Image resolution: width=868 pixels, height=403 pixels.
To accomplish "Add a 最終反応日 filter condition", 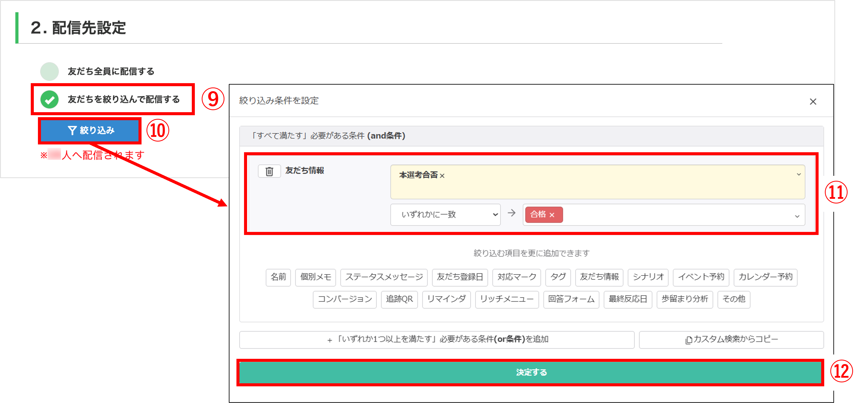I will click(628, 300).
